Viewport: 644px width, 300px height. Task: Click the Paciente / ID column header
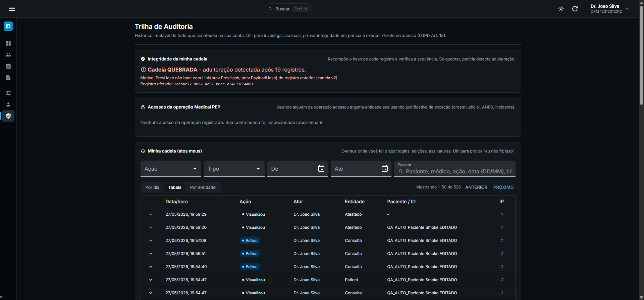[x=401, y=202]
